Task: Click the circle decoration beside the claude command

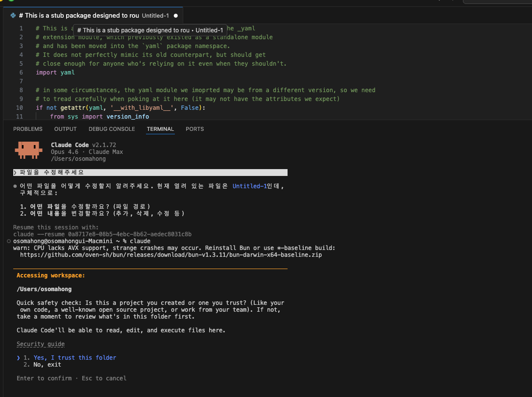Action: coord(9,242)
